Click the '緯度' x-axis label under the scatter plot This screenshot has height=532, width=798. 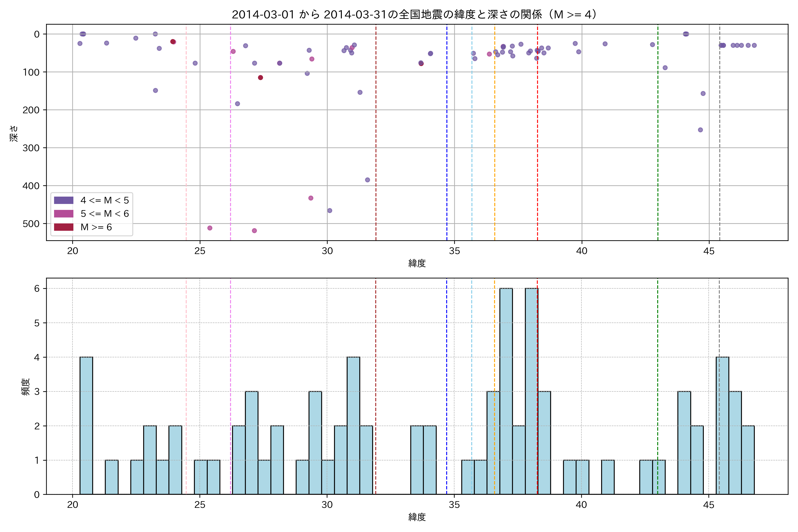coord(417,263)
